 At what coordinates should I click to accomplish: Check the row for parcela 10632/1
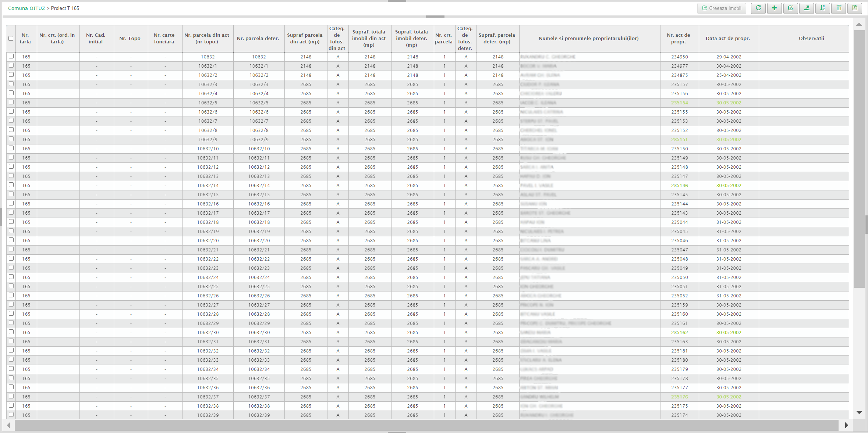pyautogui.click(x=11, y=65)
